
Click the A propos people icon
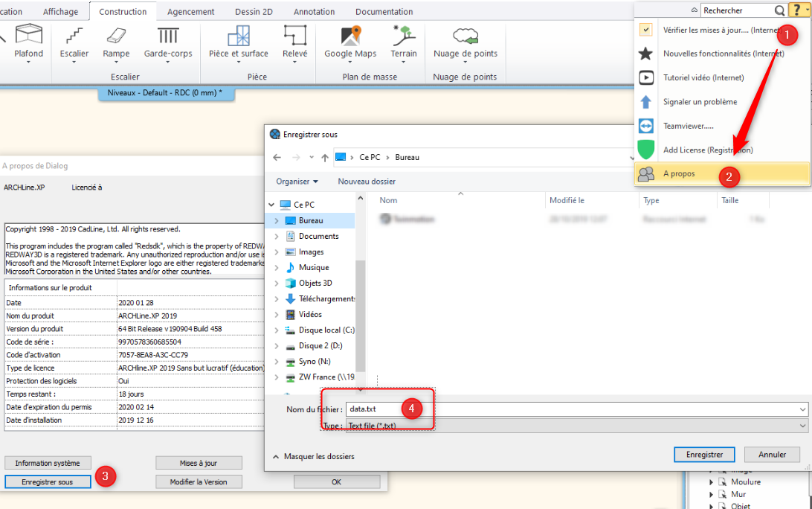(x=645, y=174)
